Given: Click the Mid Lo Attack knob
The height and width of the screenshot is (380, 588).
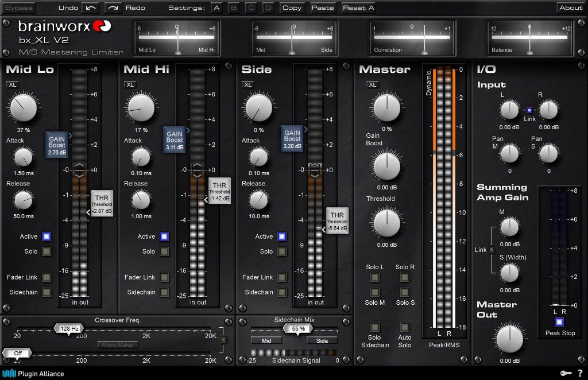Looking at the screenshot, I should 23,157.
